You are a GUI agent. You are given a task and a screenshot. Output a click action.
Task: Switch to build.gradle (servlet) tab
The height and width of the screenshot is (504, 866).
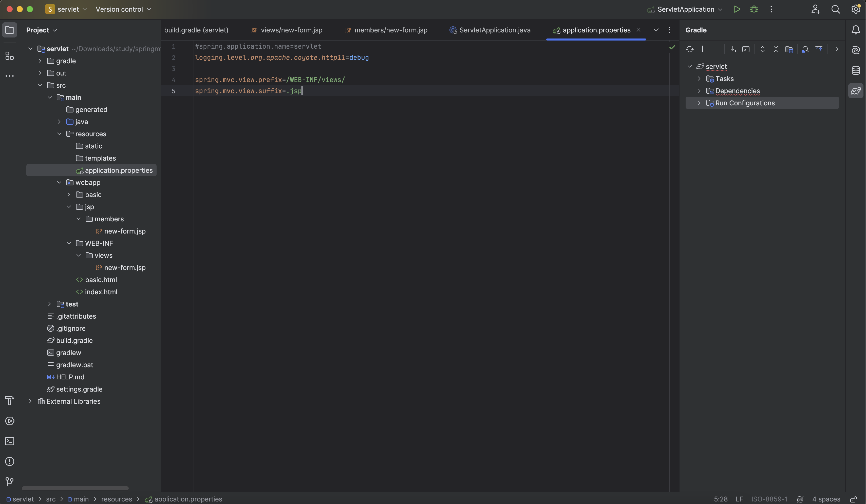[x=196, y=30]
